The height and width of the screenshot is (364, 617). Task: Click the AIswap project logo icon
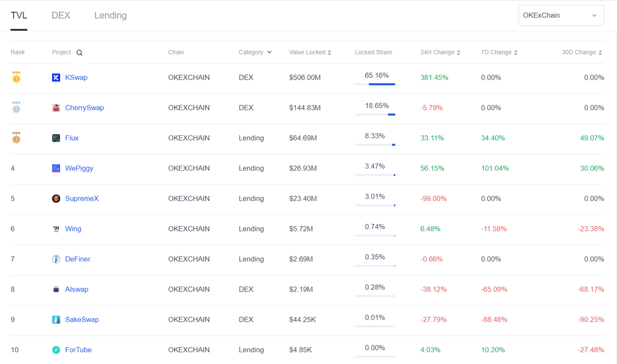tap(56, 290)
